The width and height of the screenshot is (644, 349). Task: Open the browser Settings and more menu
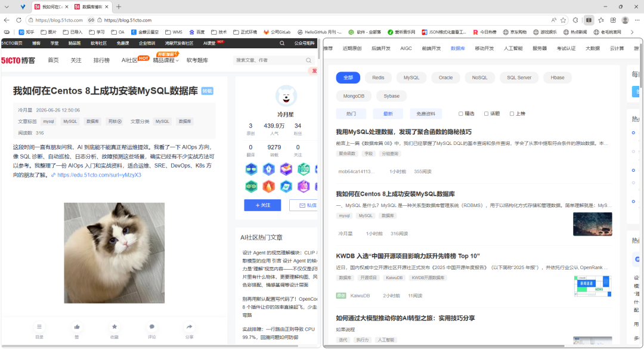[637, 20]
